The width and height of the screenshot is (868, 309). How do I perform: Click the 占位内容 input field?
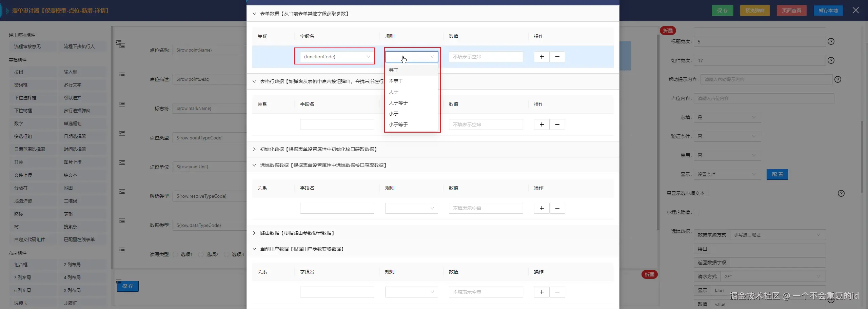tap(764, 98)
